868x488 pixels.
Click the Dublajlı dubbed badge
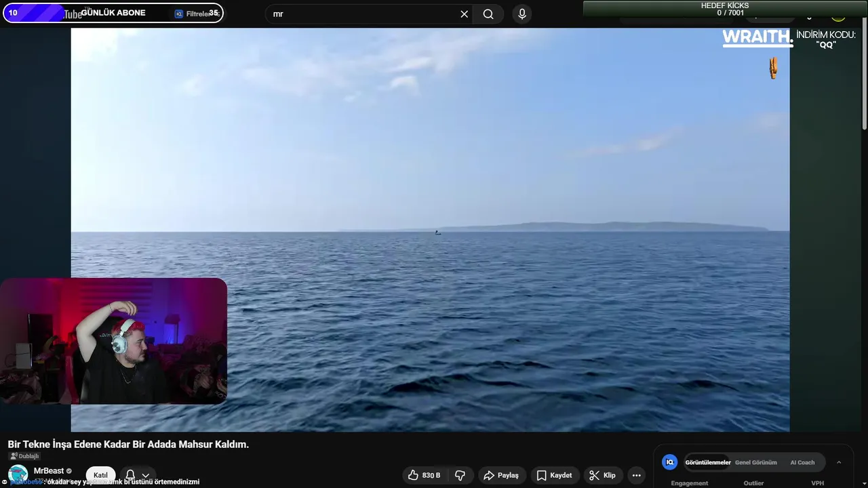[24, 456]
